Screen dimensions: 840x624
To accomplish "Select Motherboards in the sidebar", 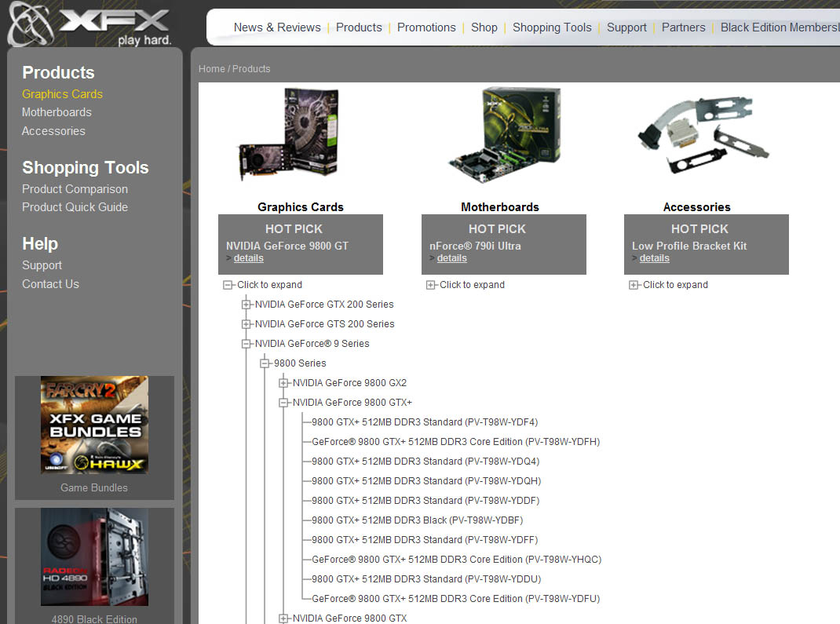I will coord(57,112).
